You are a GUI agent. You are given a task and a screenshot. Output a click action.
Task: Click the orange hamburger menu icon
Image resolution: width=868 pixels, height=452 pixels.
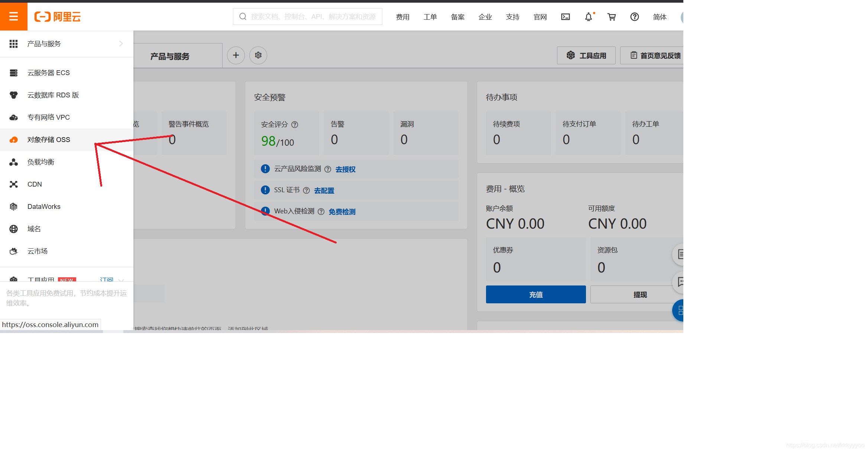[13, 16]
